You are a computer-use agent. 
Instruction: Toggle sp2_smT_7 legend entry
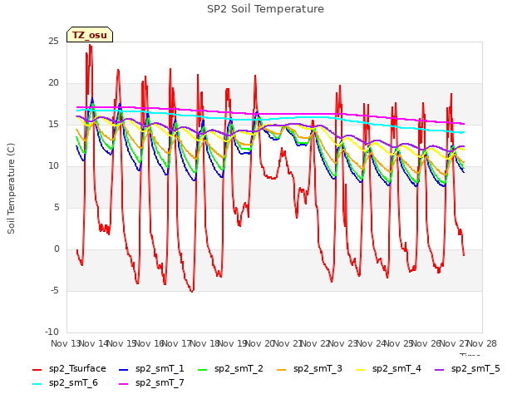(x=151, y=383)
